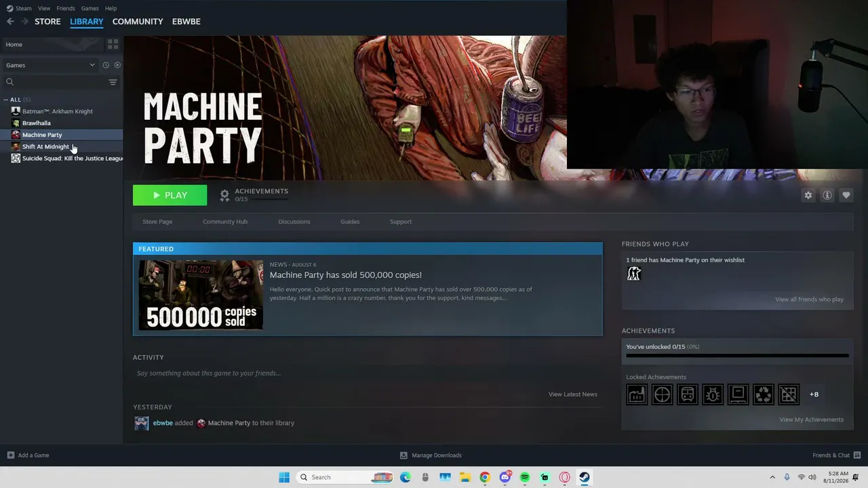Image resolution: width=868 pixels, height=488 pixels.
Task: View the recycle locked achievement
Action: pyautogui.click(x=763, y=394)
